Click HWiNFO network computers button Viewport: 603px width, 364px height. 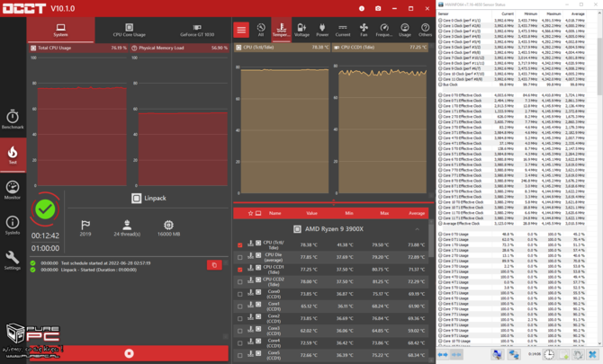[x=514, y=354]
